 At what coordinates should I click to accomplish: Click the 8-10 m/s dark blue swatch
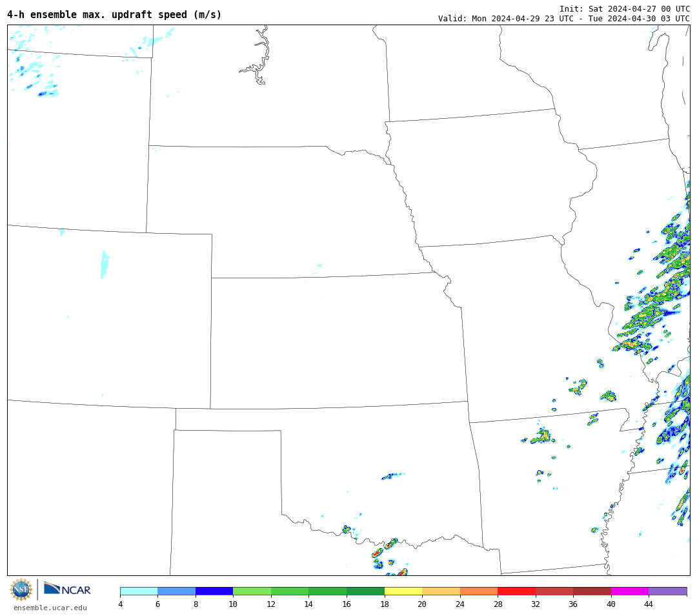[x=214, y=591]
